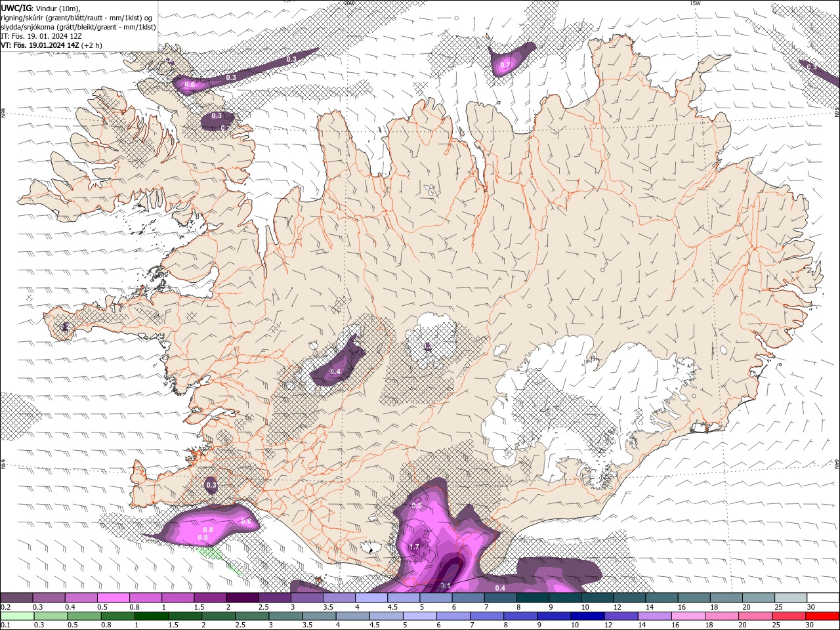The height and width of the screenshot is (630, 840).
Task: Select purple-row swatch between 0.5 and 0.8
Action: 113,598
